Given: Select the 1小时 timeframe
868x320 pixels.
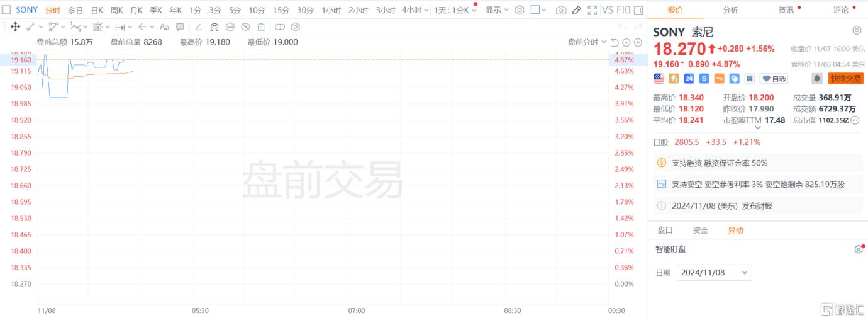Looking at the screenshot, I should pyautogui.click(x=331, y=10).
